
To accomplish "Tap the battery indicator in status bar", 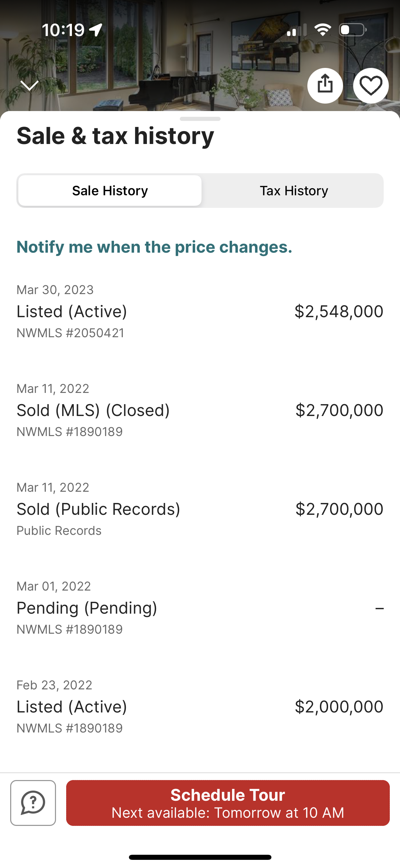I will coord(353,30).
